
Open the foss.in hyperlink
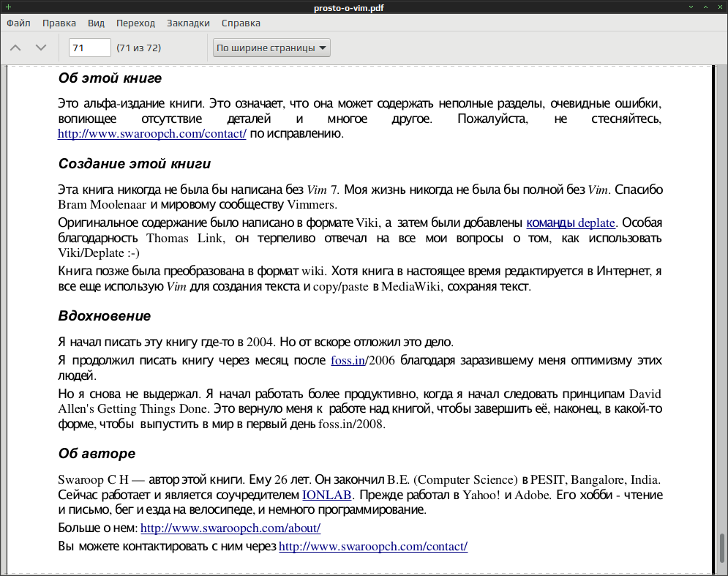[x=348, y=361]
